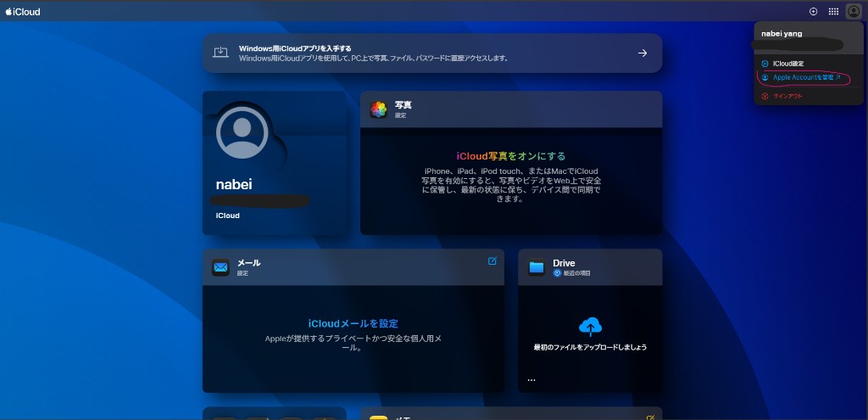
Task: Open the Photos app icon
Action: (x=379, y=109)
